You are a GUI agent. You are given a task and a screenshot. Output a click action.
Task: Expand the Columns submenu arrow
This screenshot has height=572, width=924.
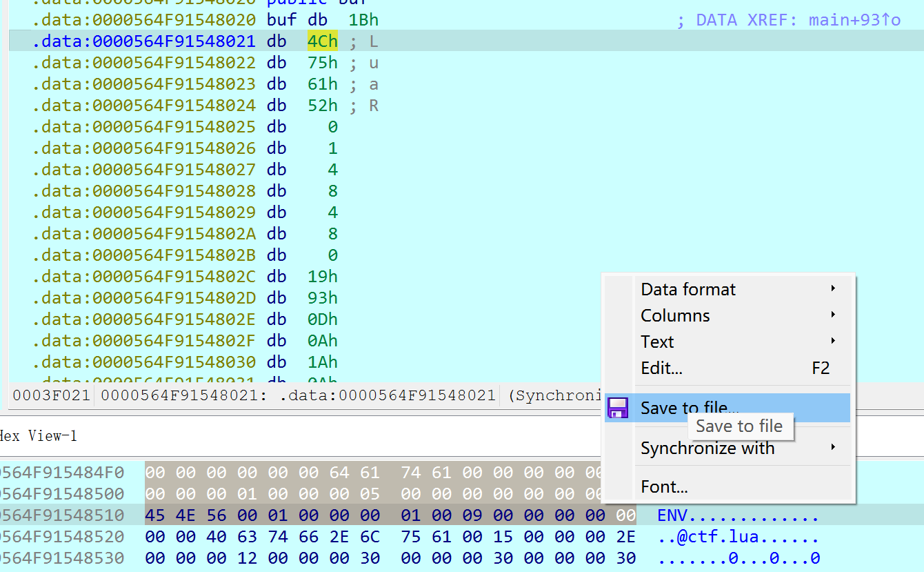(x=833, y=315)
